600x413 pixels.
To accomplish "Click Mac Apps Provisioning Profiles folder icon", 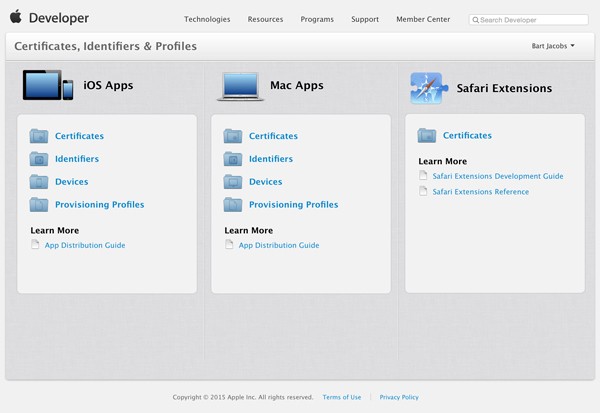I will (233, 205).
